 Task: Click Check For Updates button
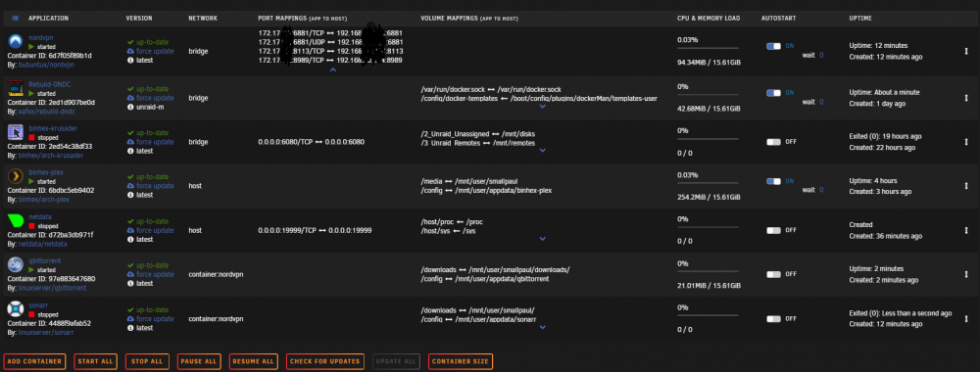click(325, 361)
